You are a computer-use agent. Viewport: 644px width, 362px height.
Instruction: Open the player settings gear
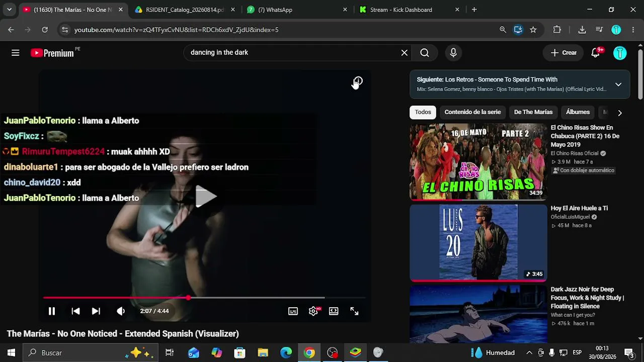click(313, 311)
